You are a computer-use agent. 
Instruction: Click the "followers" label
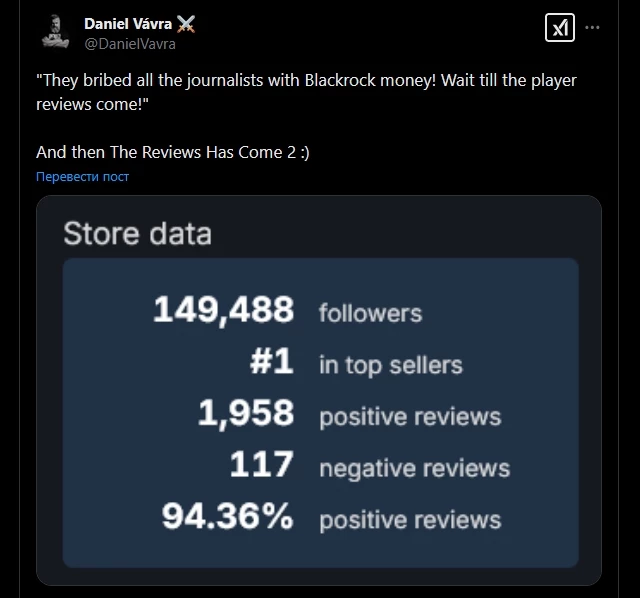(370, 313)
